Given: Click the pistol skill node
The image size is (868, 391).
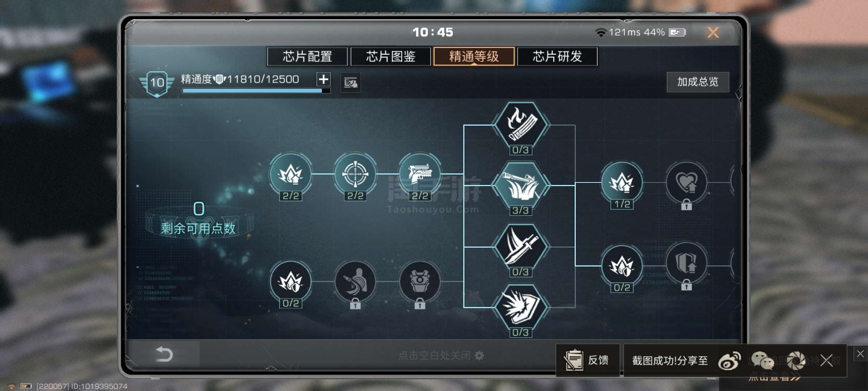Looking at the screenshot, I should pyautogui.click(x=420, y=174).
